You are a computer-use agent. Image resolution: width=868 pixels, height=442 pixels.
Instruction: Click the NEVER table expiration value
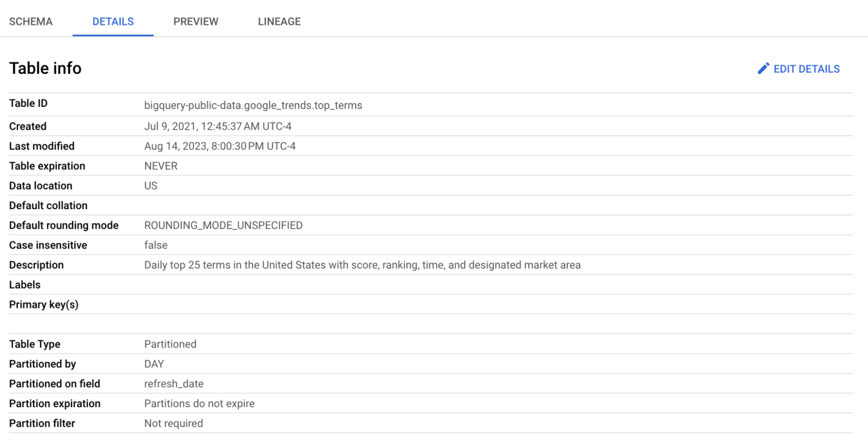(161, 166)
